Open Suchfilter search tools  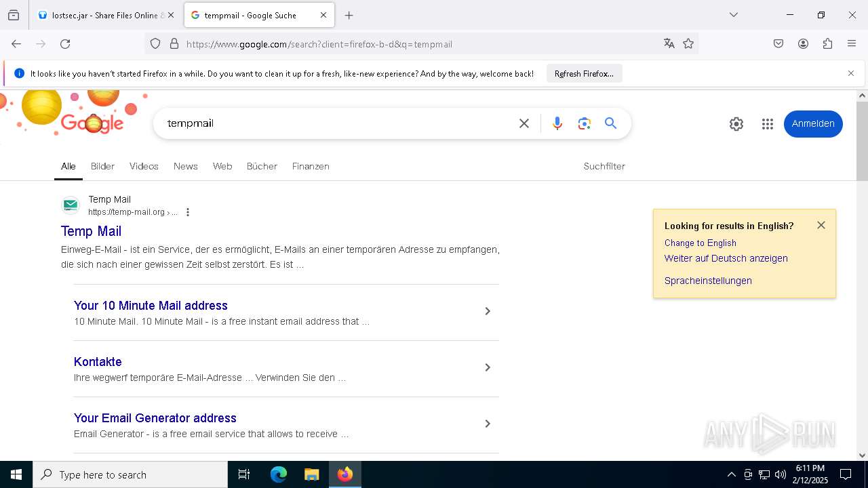click(604, 166)
